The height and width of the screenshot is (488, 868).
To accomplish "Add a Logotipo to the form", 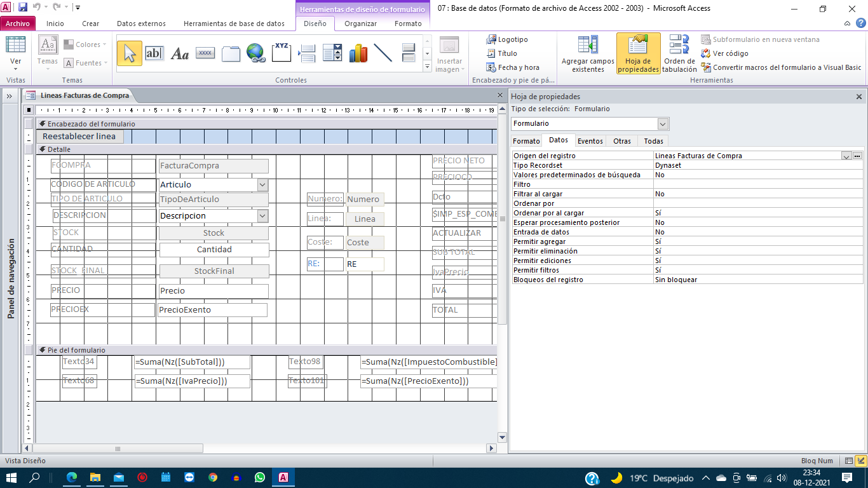I will click(507, 39).
